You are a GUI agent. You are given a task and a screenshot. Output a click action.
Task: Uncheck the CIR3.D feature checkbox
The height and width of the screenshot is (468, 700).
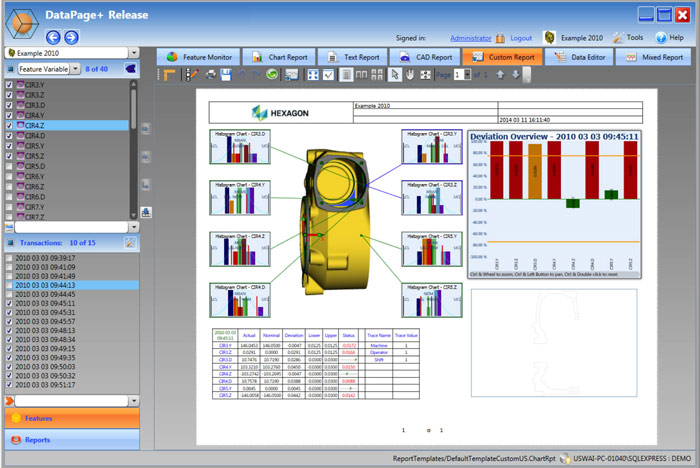pyautogui.click(x=8, y=105)
